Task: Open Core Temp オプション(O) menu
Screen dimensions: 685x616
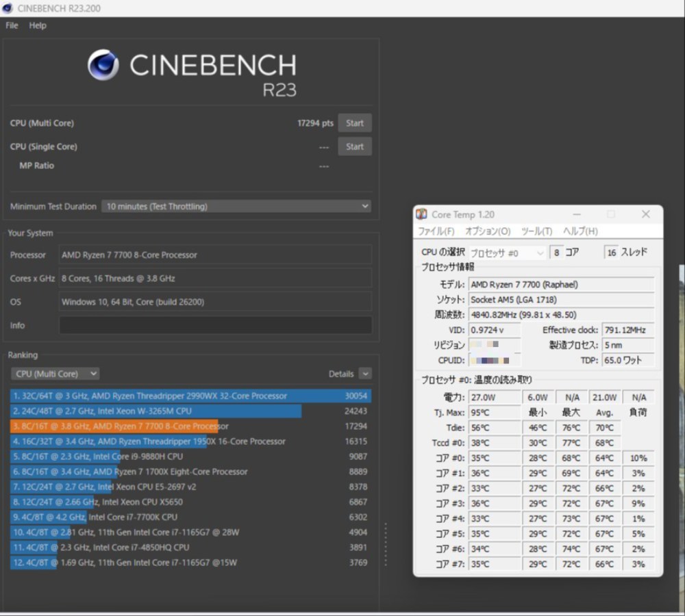Action: click(488, 231)
